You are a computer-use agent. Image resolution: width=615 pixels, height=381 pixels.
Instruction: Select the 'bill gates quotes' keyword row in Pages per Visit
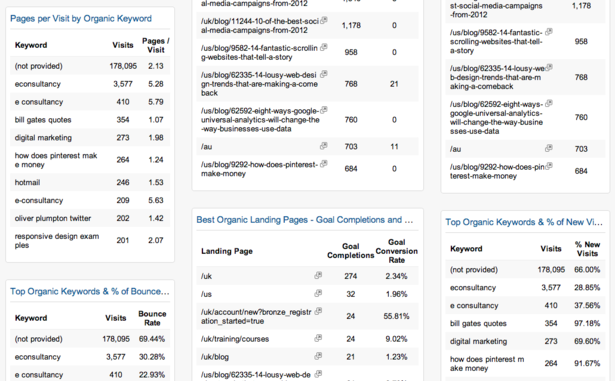90,120
